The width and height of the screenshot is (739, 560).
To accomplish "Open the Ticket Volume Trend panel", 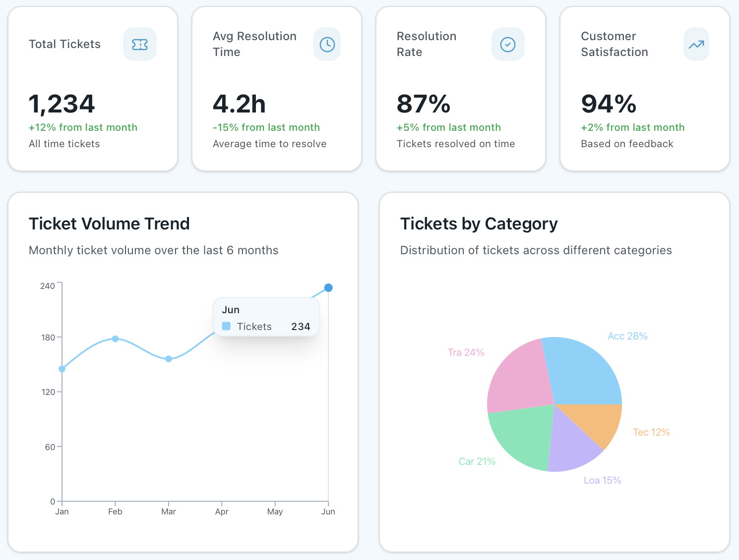I will 109,224.
